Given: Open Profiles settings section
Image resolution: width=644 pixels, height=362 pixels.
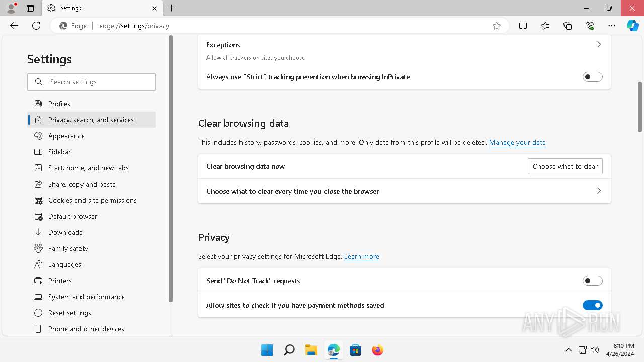Looking at the screenshot, I should point(92,104).
